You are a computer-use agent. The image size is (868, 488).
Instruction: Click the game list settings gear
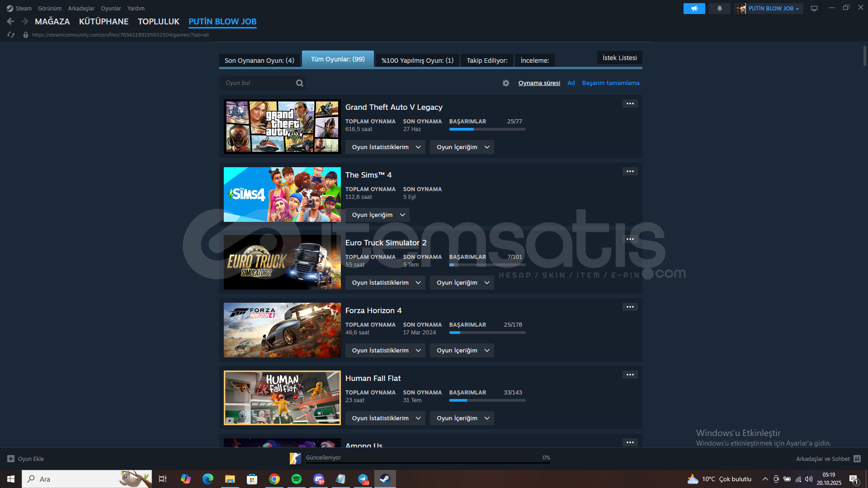505,83
